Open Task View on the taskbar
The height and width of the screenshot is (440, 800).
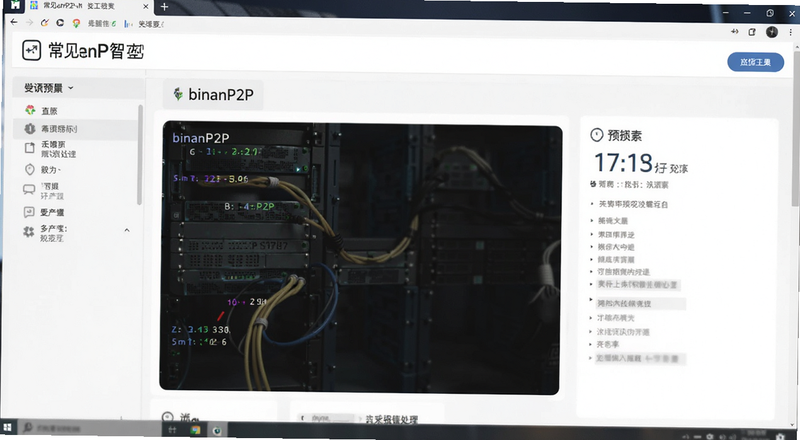[172, 430]
